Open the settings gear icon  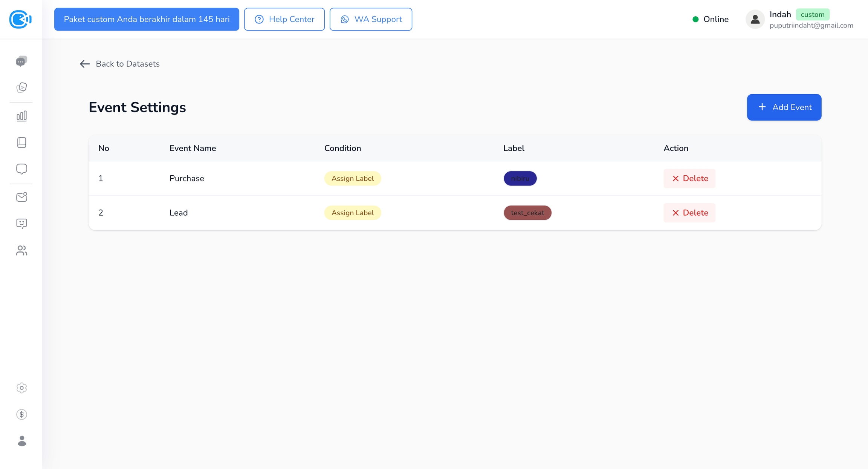(21, 388)
